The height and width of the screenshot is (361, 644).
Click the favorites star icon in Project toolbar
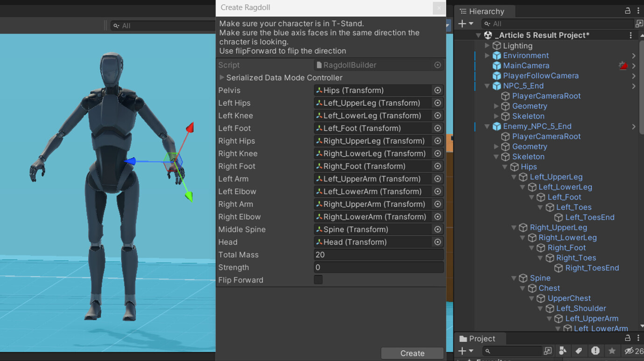click(x=612, y=351)
